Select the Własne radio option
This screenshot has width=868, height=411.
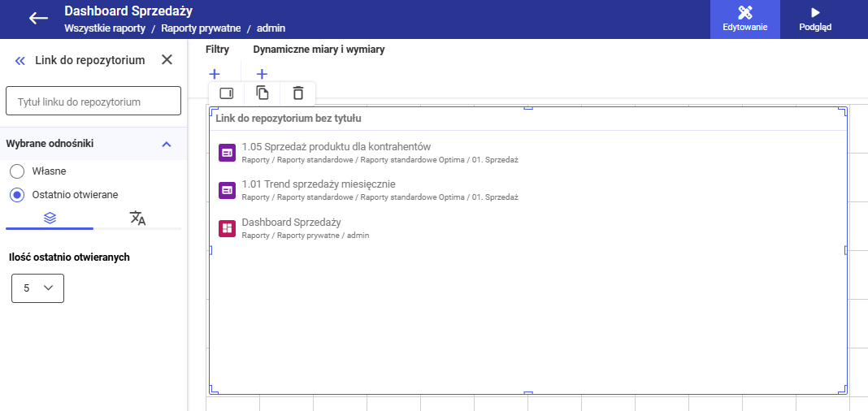click(17, 171)
